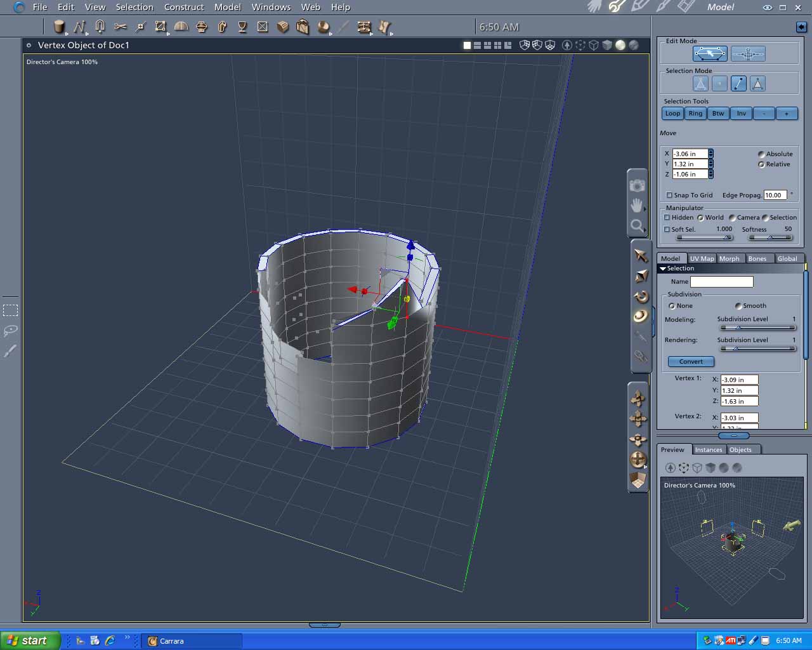
Task: Select the scissors cut tool in toolbar
Action: click(x=120, y=27)
